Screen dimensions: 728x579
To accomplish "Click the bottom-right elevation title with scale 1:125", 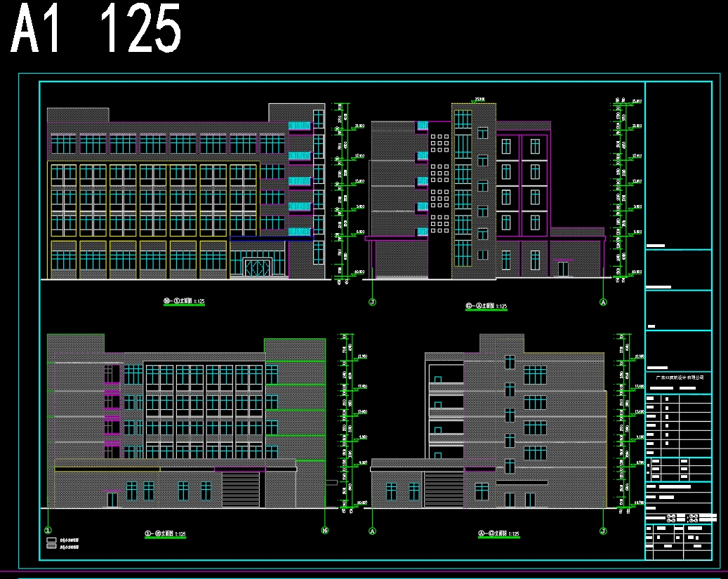I will click(x=498, y=534).
